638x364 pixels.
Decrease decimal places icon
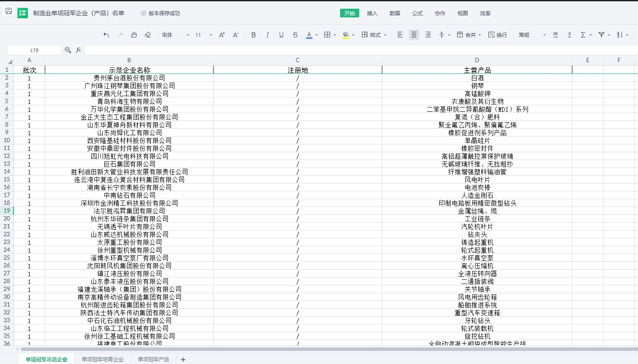[x=569, y=35]
